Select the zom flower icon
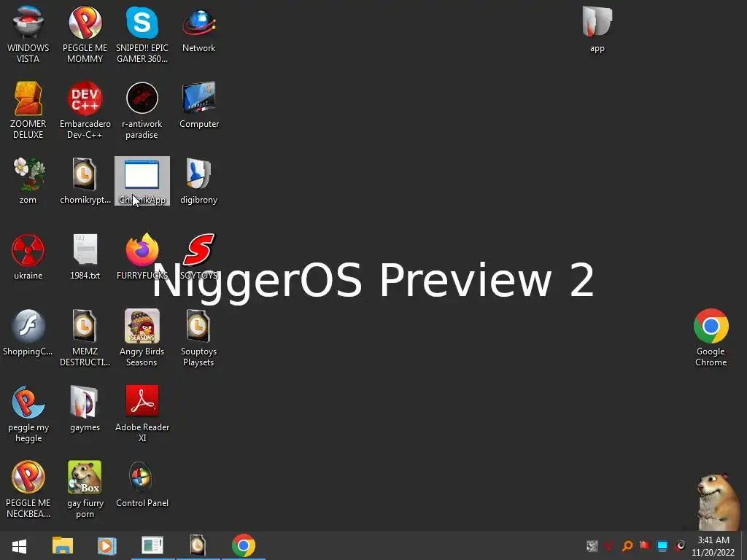The image size is (747, 560). (x=28, y=181)
